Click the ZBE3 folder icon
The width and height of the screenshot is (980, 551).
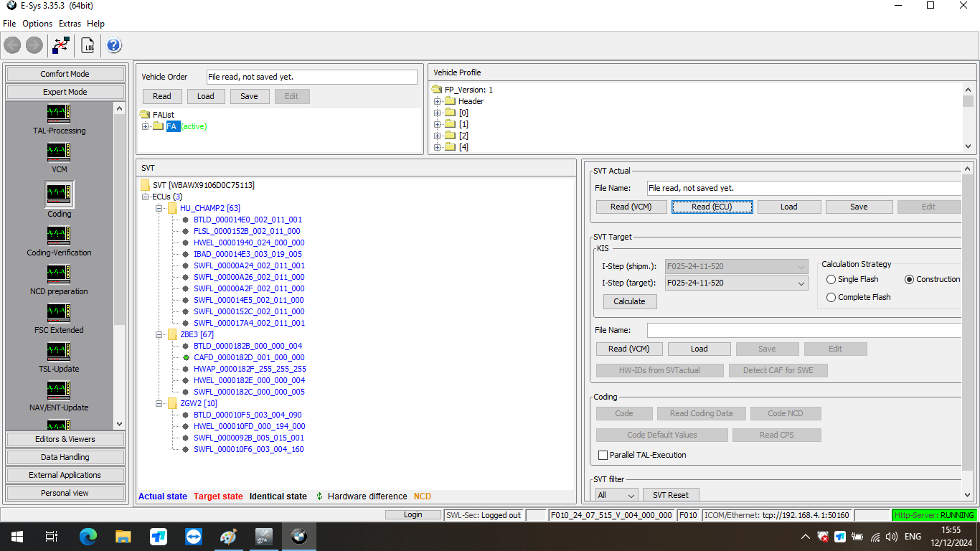tap(172, 334)
